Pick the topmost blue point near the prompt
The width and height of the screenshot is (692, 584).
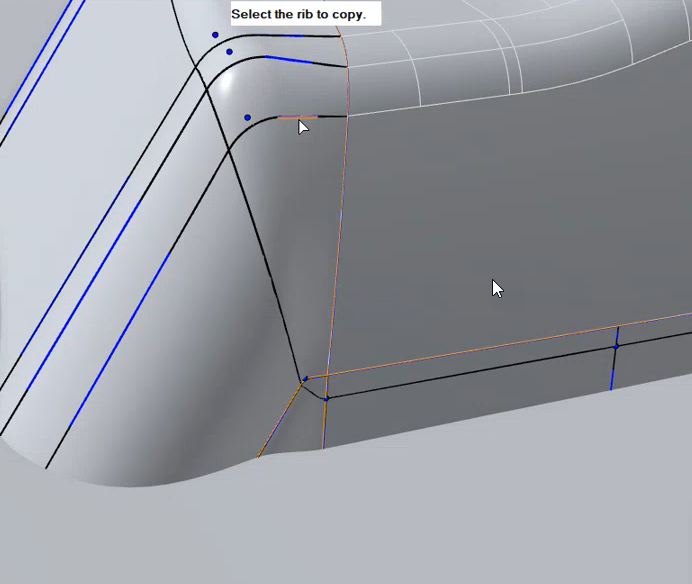(215, 35)
